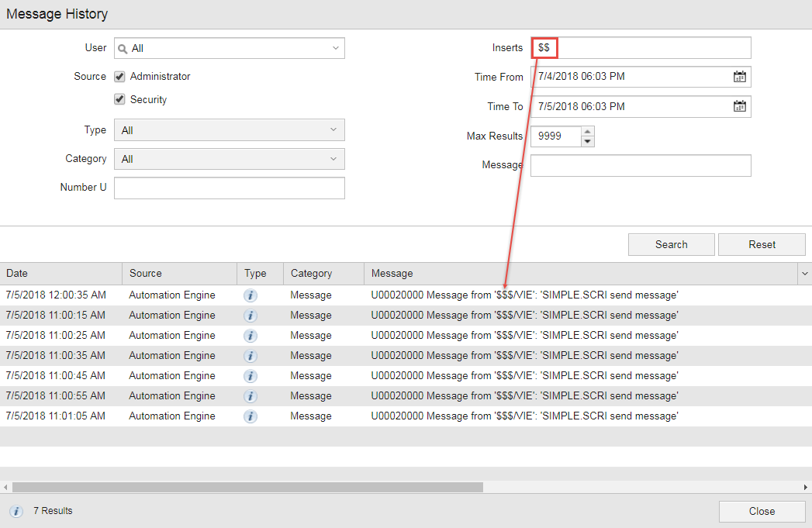The width and height of the screenshot is (812, 528).
Task: Click the info icon beside 7 Results
Action: click(16, 511)
